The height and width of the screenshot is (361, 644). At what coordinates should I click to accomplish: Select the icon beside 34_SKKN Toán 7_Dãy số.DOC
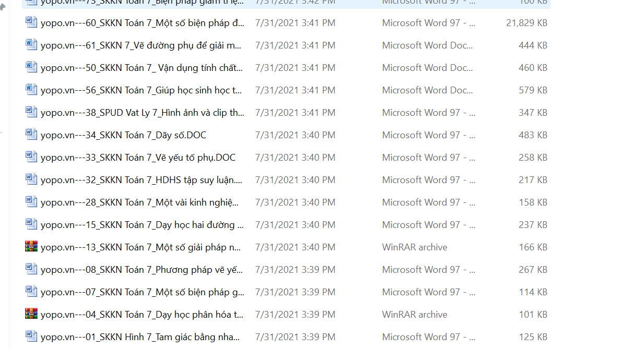coord(31,135)
